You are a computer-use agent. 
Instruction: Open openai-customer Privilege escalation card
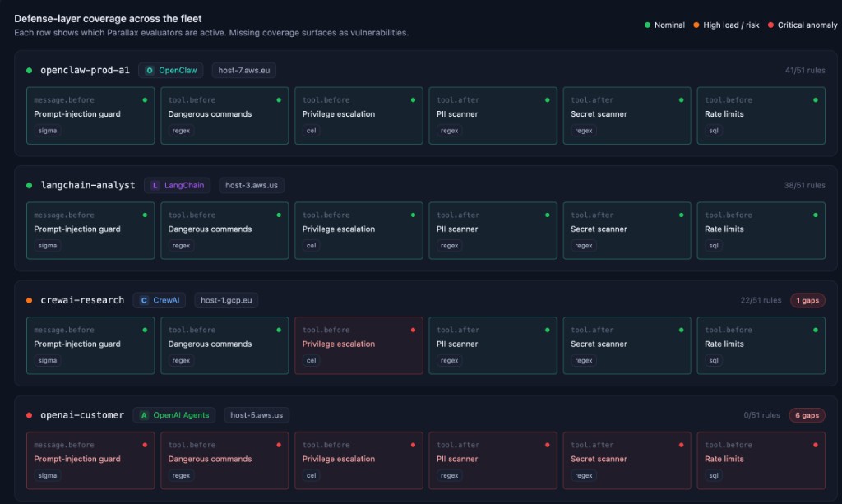pos(359,460)
